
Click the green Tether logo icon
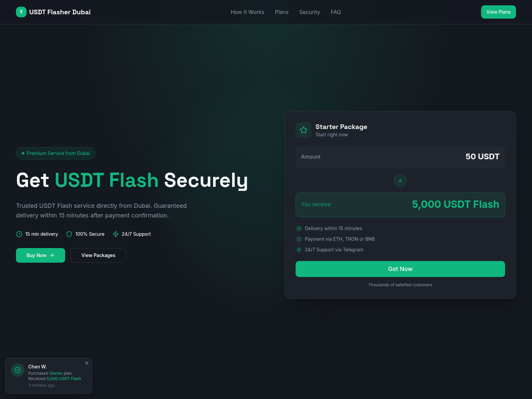[21, 12]
